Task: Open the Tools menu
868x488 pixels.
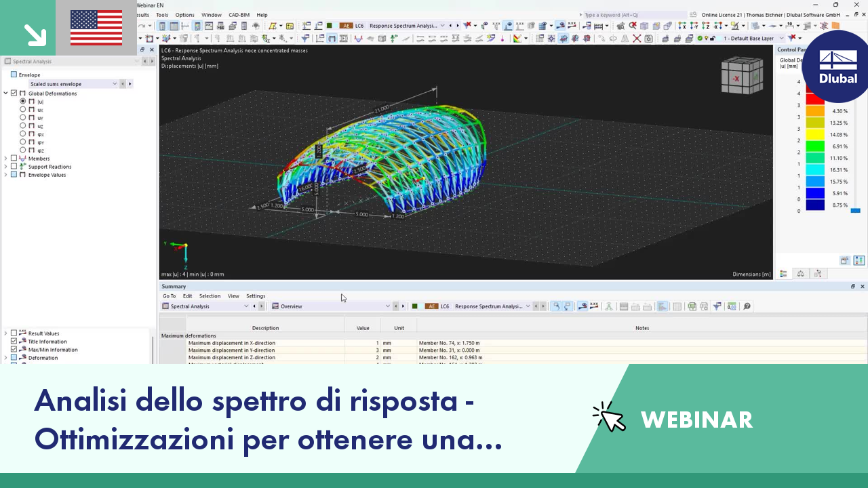Action: click(x=161, y=15)
